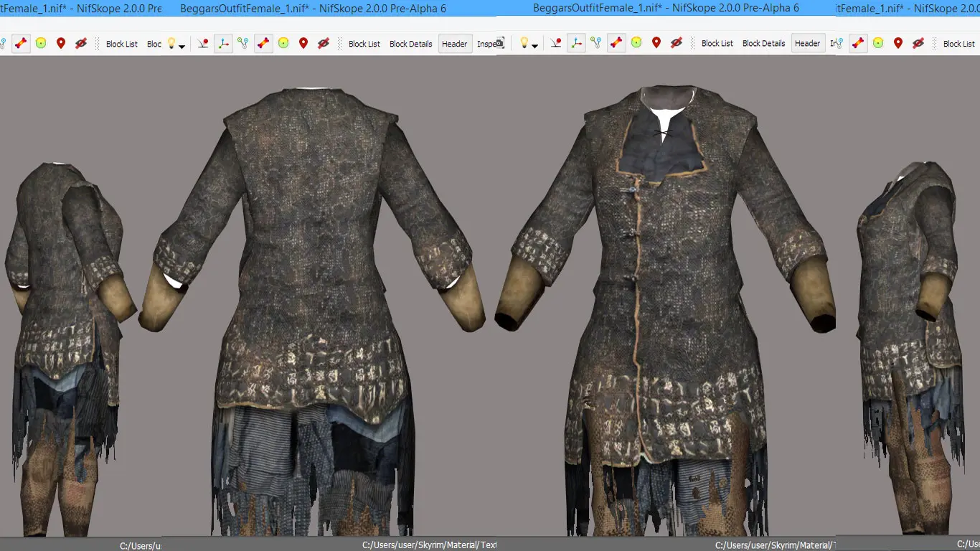Toggle the colored bone icon in rightmost window
980x551 pixels.
858,44
